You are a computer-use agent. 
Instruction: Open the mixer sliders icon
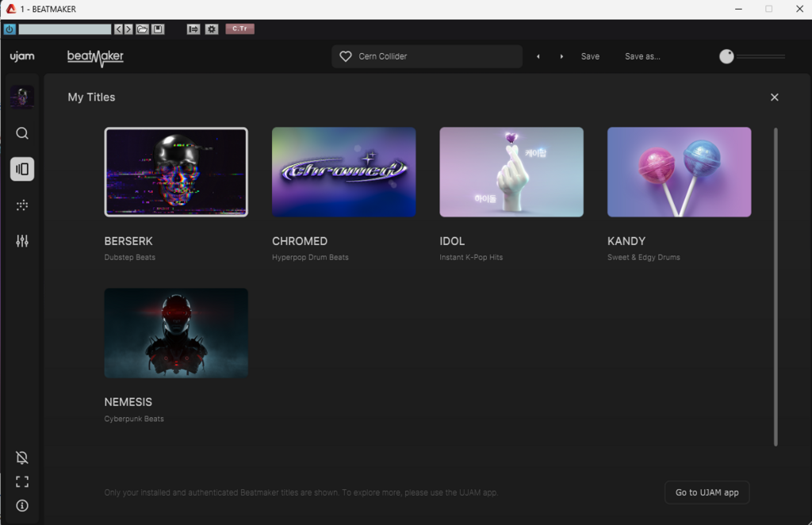[x=22, y=241]
